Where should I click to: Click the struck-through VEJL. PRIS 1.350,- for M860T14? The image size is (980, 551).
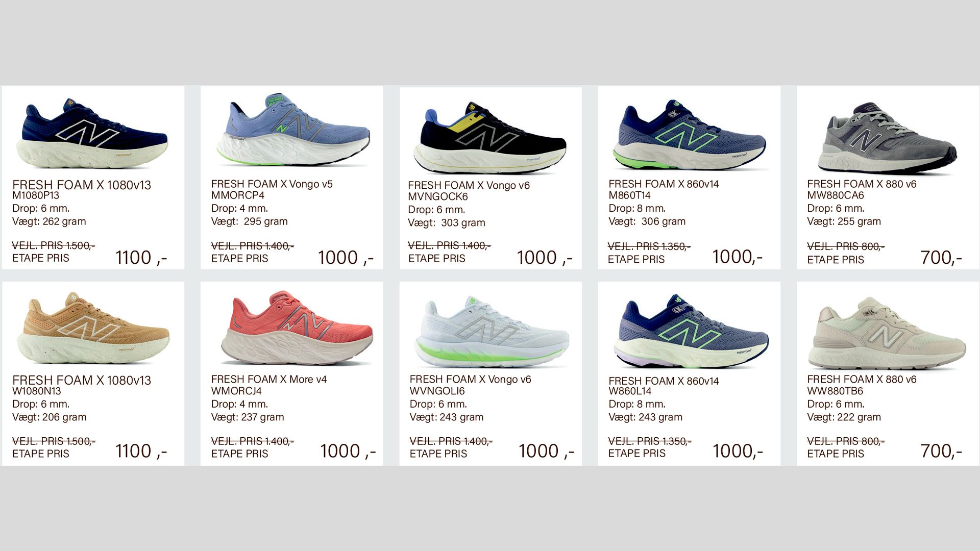tap(649, 246)
